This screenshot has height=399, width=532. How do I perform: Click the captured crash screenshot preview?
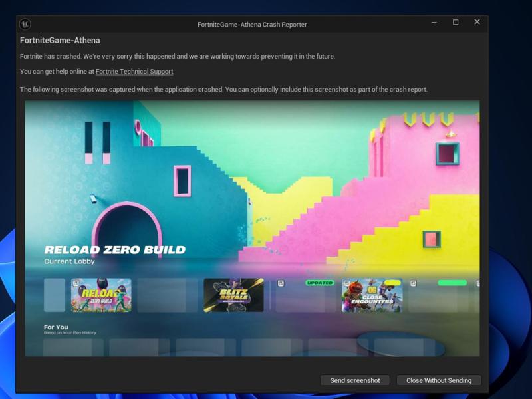click(252, 228)
